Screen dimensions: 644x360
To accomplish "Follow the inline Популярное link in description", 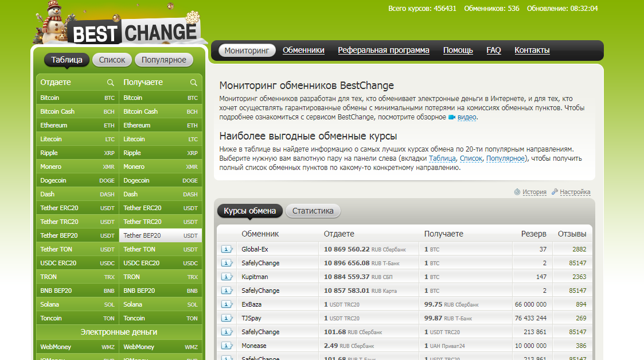I will point(506,158).
